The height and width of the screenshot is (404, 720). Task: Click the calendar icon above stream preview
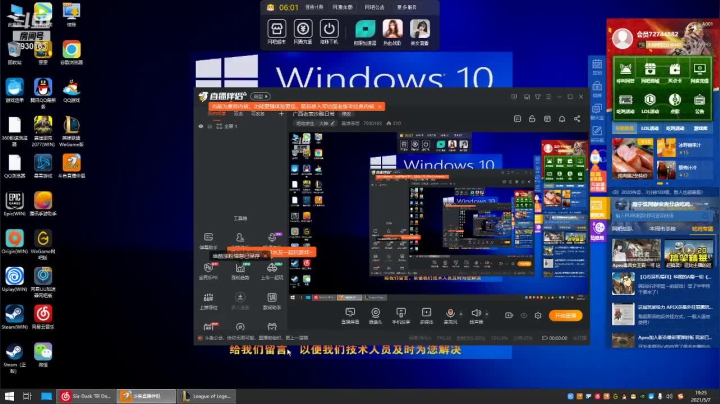(x=547, y=119)
